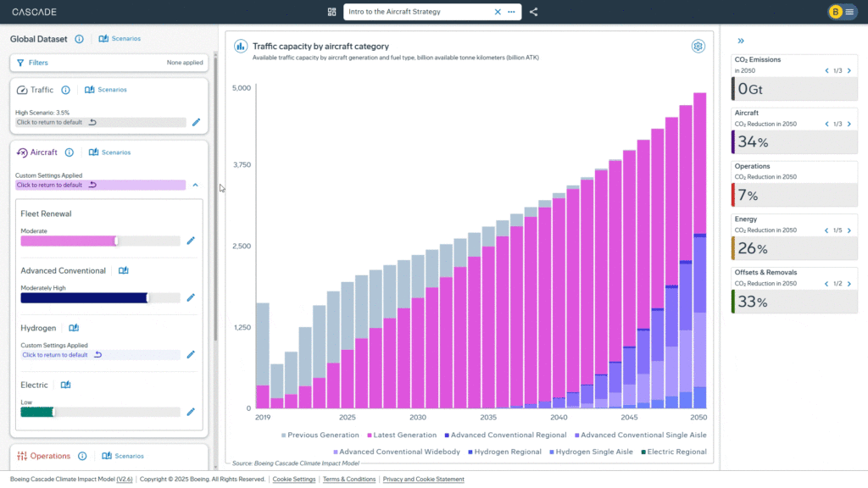Open the chart settings gear icon
The image size is (868, 488).
pyautogui.click(x=698, y=46)
